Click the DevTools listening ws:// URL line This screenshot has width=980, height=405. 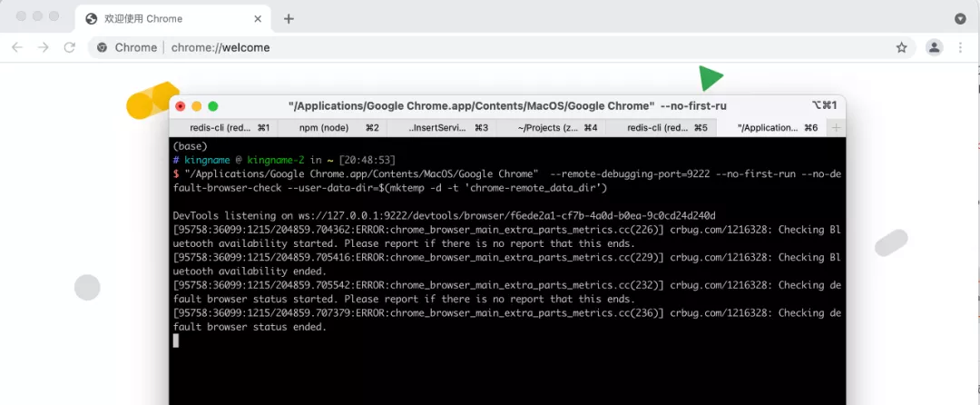pyautogui.click(x=445, y=215)
